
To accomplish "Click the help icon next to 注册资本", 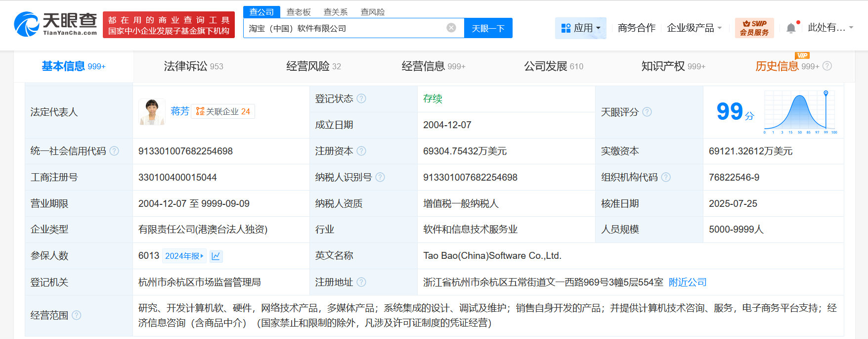I will (361, 151).
